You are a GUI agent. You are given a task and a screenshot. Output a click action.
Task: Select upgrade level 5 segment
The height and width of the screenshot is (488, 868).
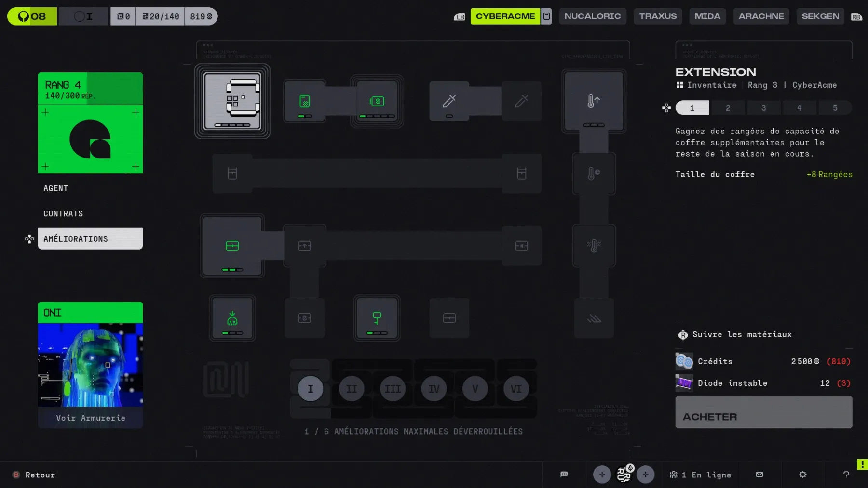pyautogui.click(x=835, y=108)
